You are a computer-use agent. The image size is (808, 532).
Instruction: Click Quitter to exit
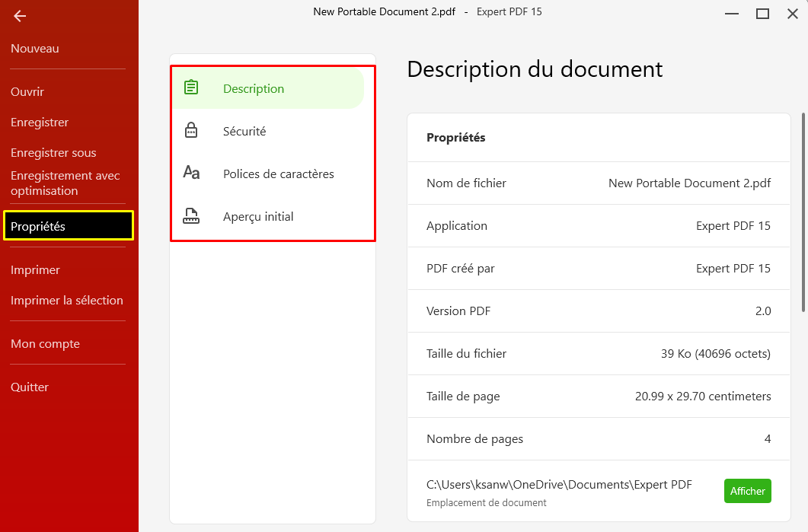click(30, 387)
